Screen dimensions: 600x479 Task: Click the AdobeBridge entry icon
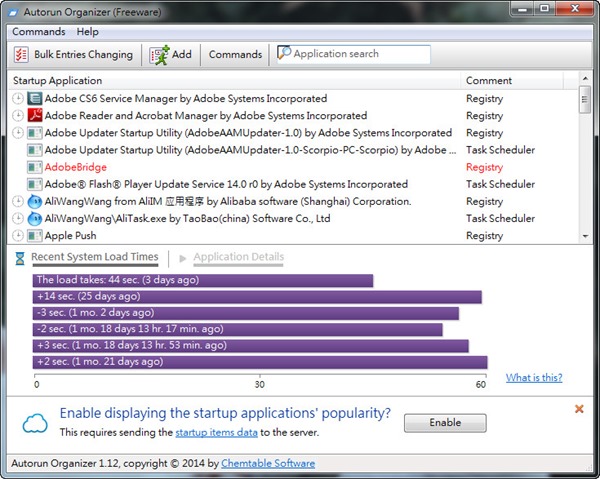click(34, 167)
